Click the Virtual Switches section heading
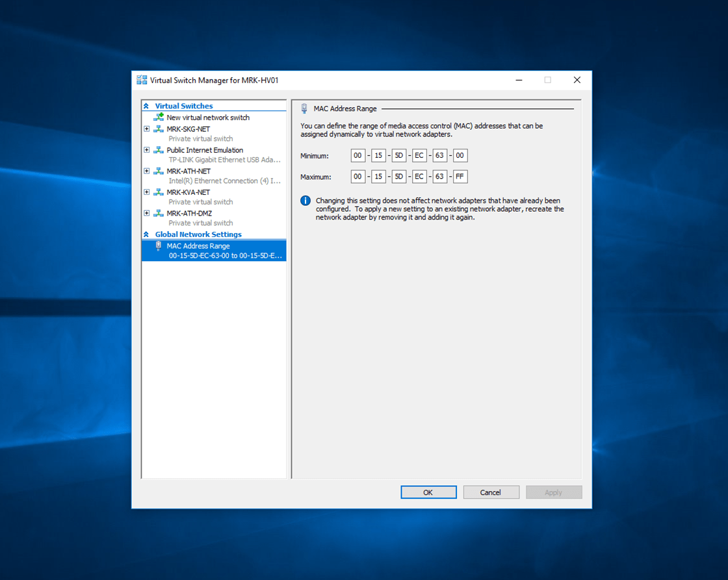This screenshot has width=728, height=580. (184, 106)
